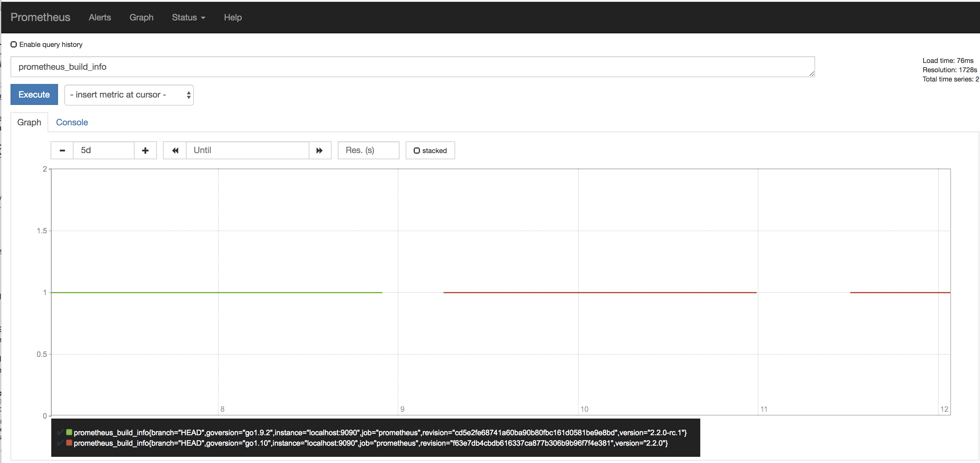Click the metric selector stepper arrows

(188, 95)
